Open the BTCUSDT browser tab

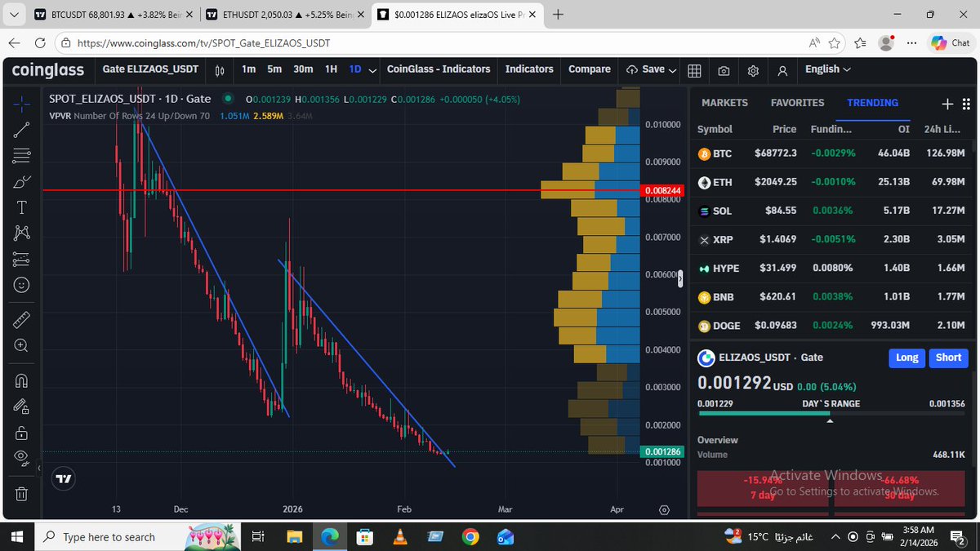(114, 14)
